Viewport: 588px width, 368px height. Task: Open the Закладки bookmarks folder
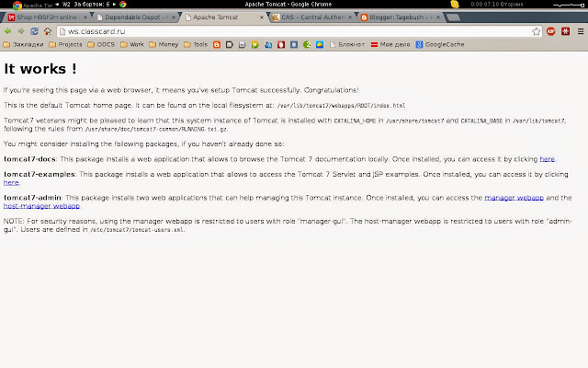coord(23,45)
